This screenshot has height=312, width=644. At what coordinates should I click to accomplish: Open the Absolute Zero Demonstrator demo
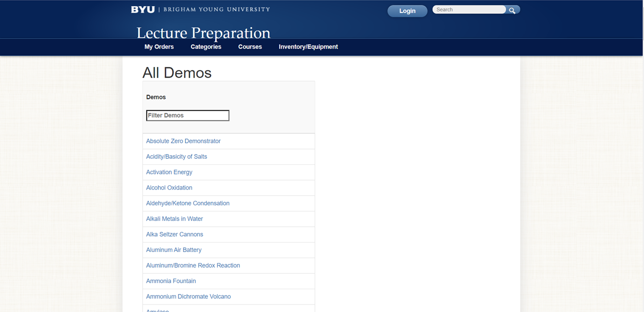coord(183,141)
